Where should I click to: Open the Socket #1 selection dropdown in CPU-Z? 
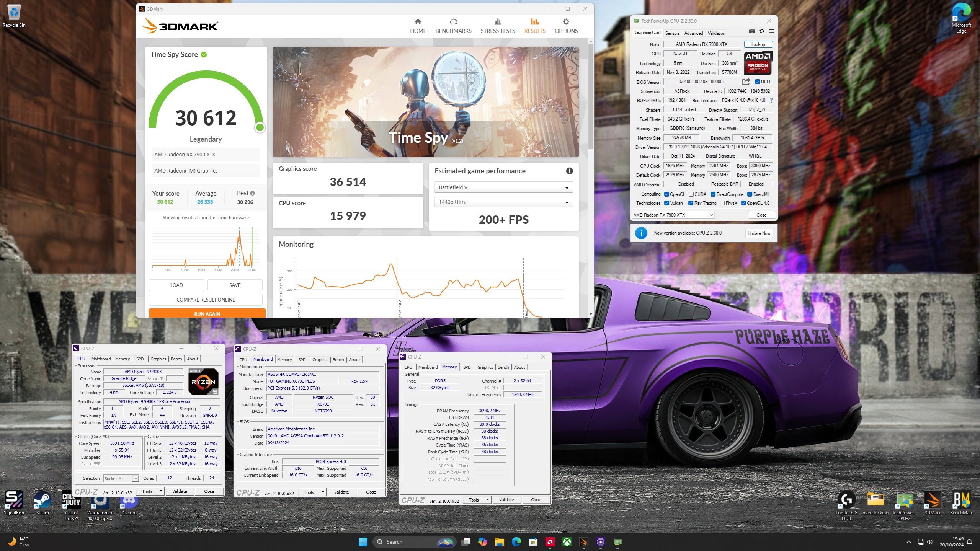tap(121, 479)
